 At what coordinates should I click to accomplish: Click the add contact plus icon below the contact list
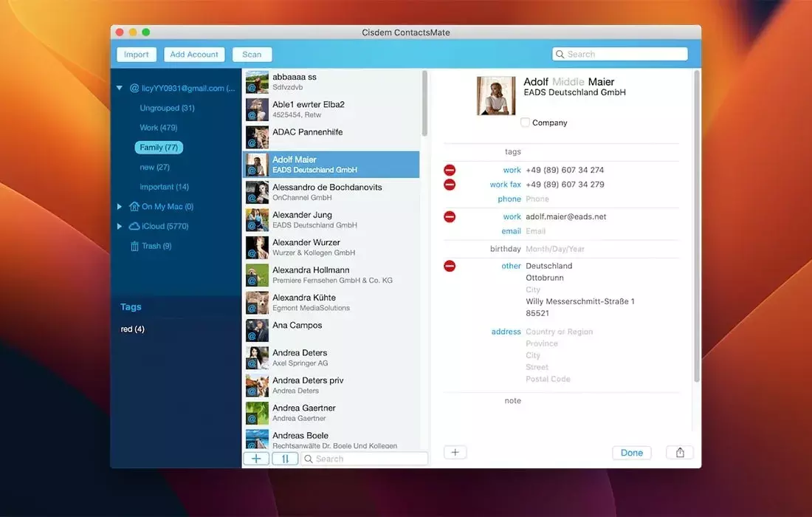click(x=256, y=459)
